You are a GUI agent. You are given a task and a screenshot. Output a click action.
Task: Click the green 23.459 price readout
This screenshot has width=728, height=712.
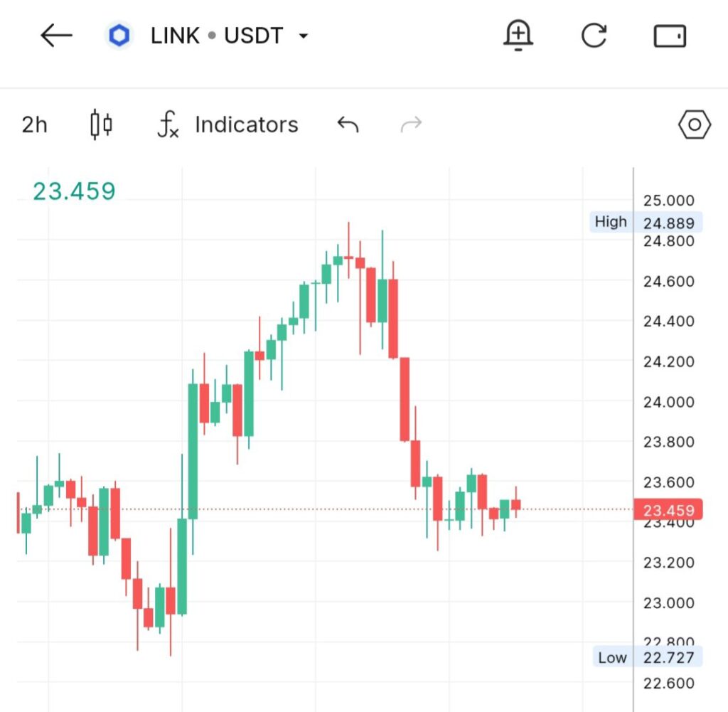coord(74,191)
